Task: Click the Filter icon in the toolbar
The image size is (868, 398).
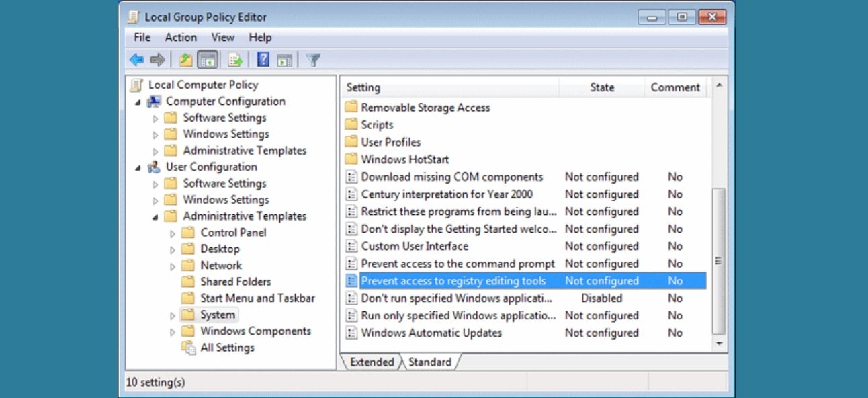Action: (x=312, y=59)
